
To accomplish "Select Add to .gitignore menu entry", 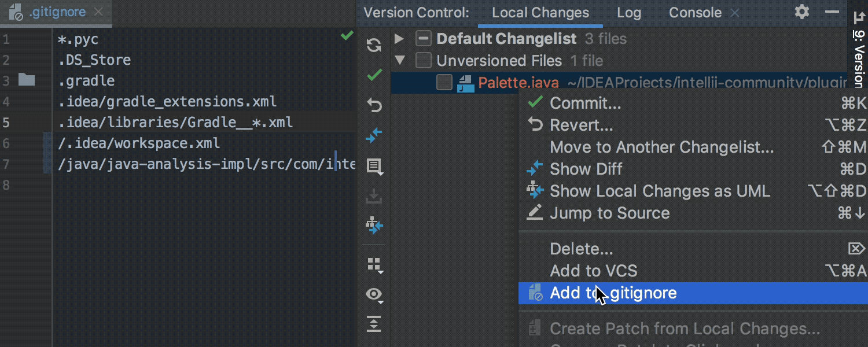I will pos(613,293).
